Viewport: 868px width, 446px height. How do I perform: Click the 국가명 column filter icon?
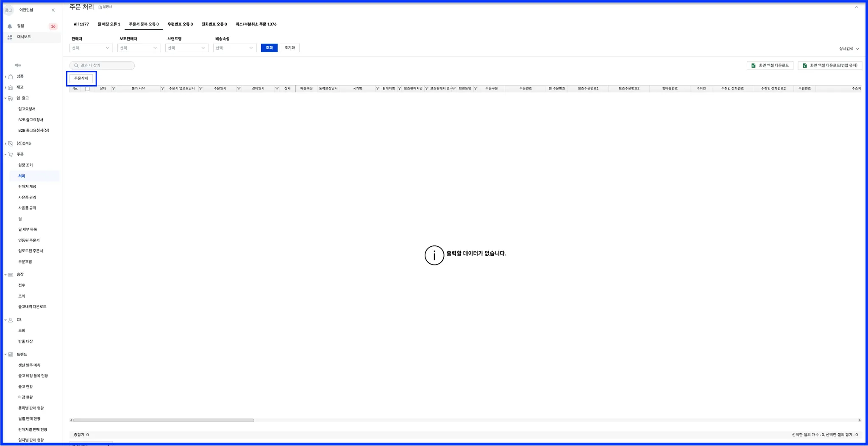tap(377, 89)
